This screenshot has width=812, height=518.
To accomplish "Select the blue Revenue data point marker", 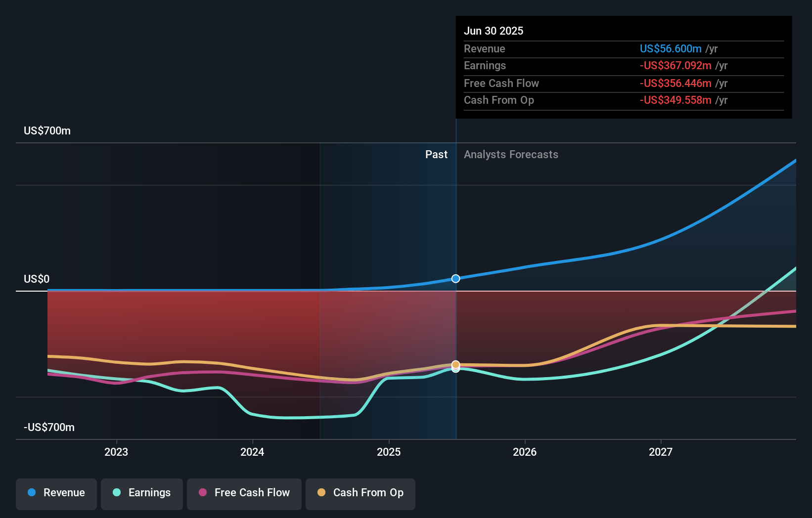I will pyautogui.click(x=455, y=278).
